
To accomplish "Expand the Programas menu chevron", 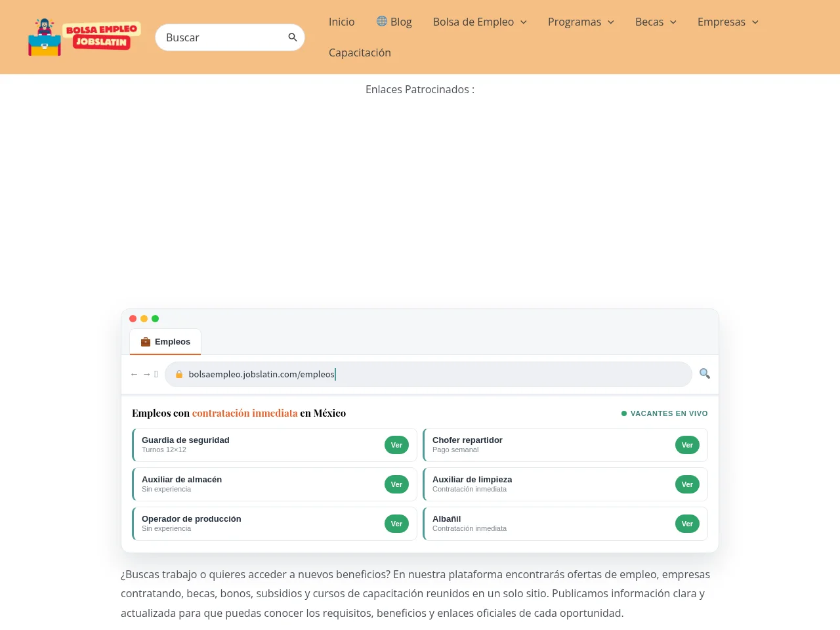I will pyautogui.click(x=611, y=22).
